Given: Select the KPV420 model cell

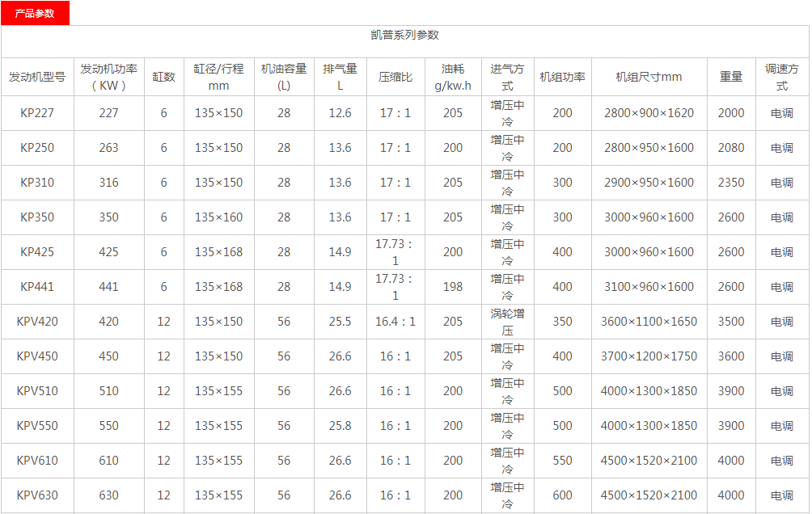Looking at the screenshot, I should pos(37,322).
